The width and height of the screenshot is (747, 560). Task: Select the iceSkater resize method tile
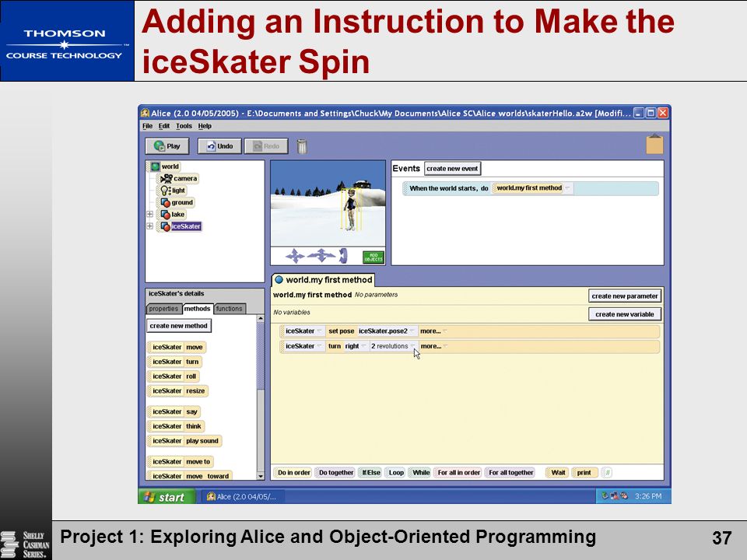[178, 391]
